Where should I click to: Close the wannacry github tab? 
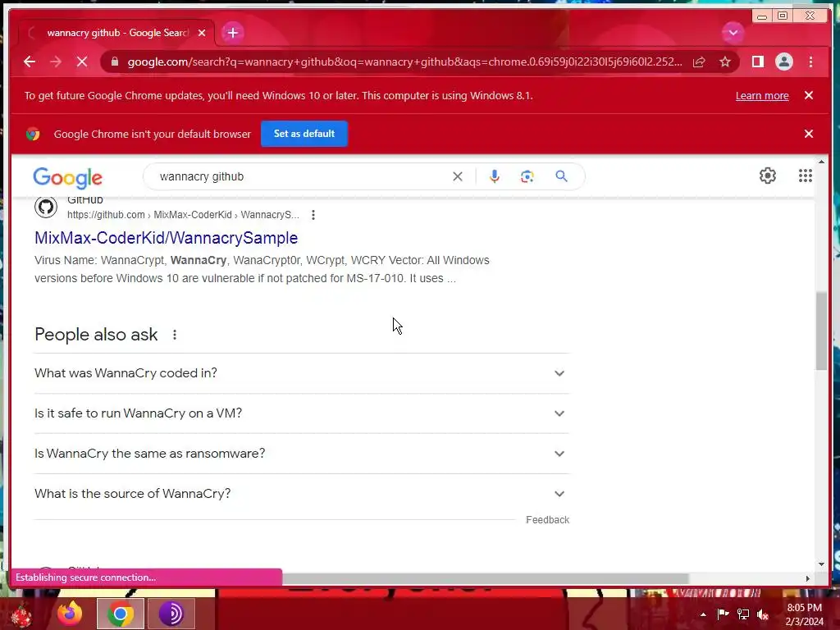point(202,33)
